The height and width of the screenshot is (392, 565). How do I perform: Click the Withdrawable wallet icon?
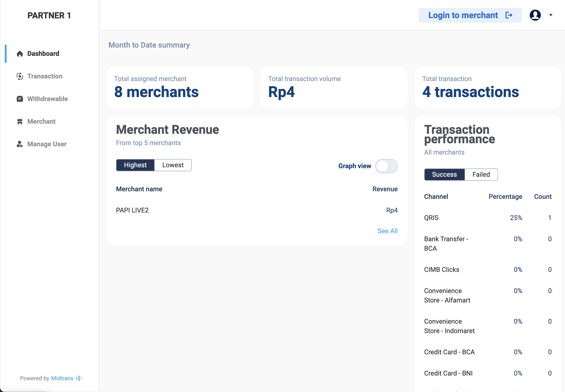(x=20, y=99)
